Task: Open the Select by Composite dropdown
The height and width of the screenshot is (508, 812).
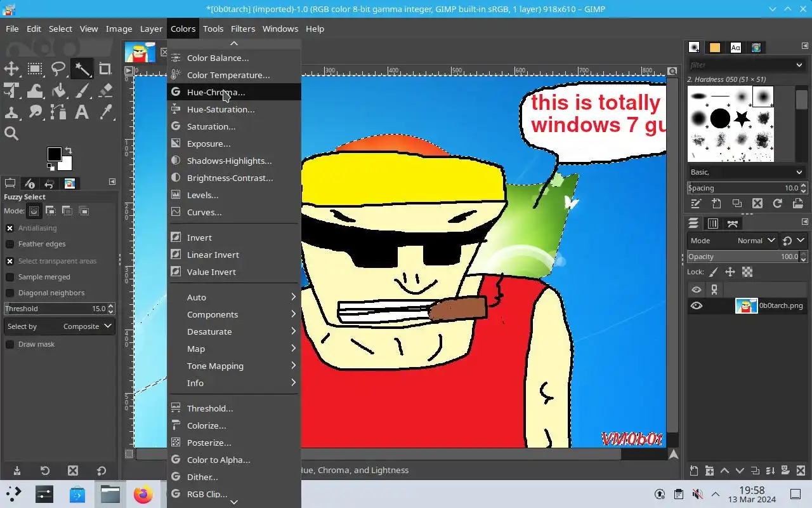Action: (x=59, y=326)
